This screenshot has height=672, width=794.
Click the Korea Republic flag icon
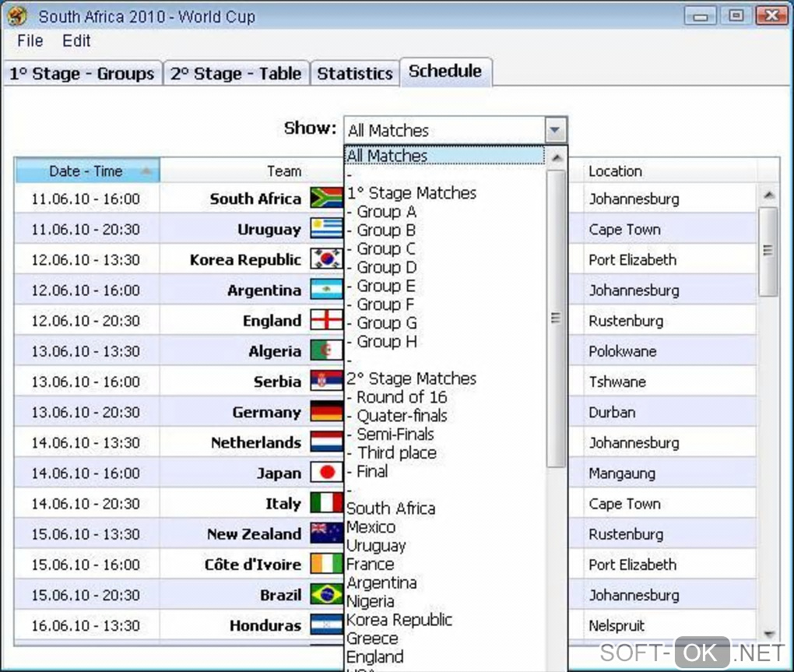pyautogui.click(x=327, y=259)
